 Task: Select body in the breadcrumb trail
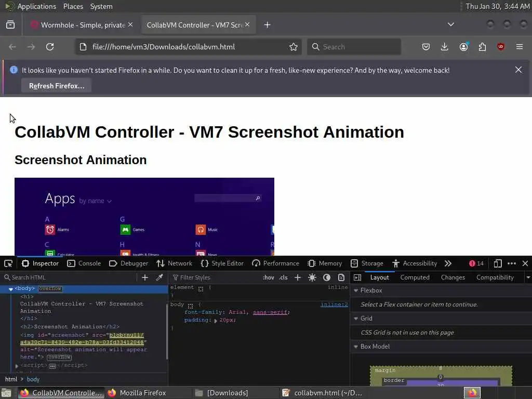pos(33,379)
